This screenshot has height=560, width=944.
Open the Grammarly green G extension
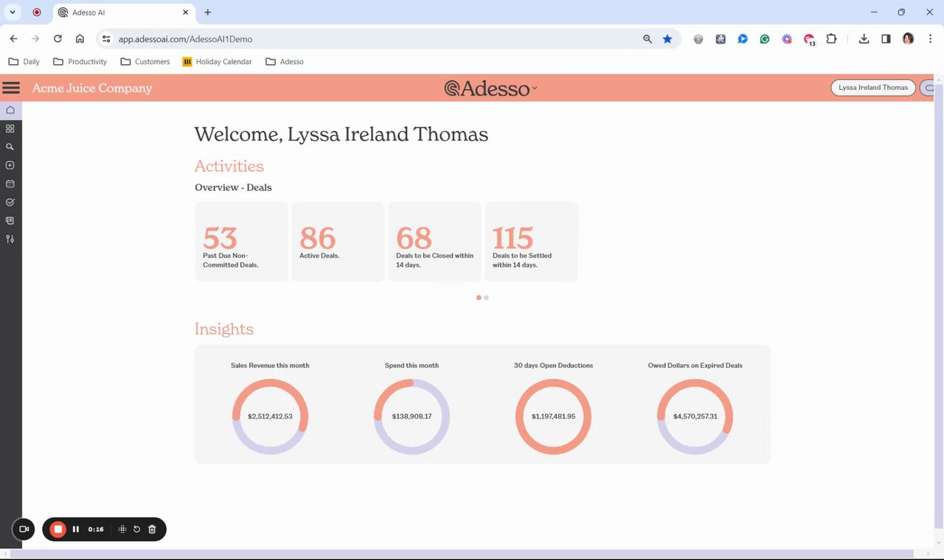click(765, 39)
